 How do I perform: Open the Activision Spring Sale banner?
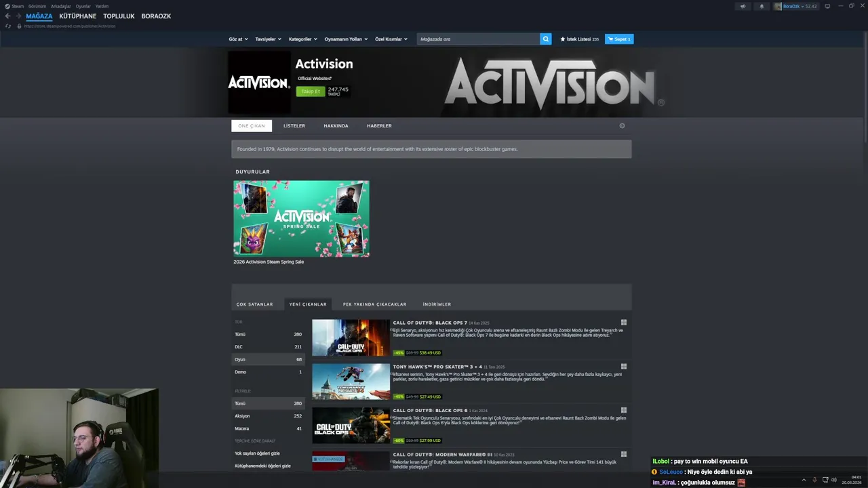pyautogui.click(x=301, y=218)
